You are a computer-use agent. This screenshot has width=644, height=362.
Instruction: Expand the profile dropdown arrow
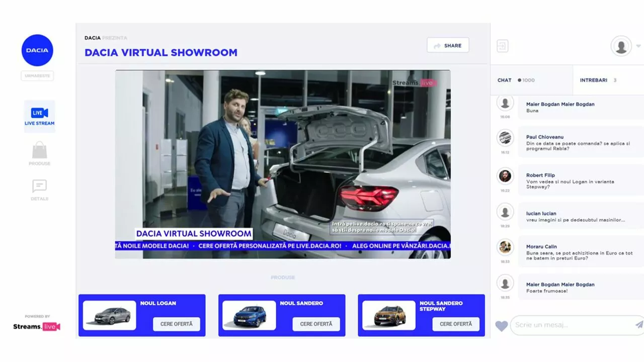(638, 46)
